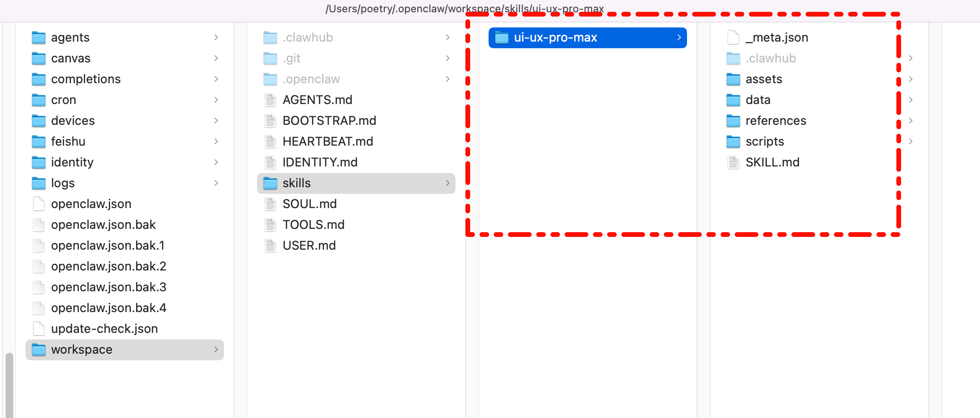This screenshot has width=980, height=418.
Task: Click the skills folder icon
Action: (270, 183)
